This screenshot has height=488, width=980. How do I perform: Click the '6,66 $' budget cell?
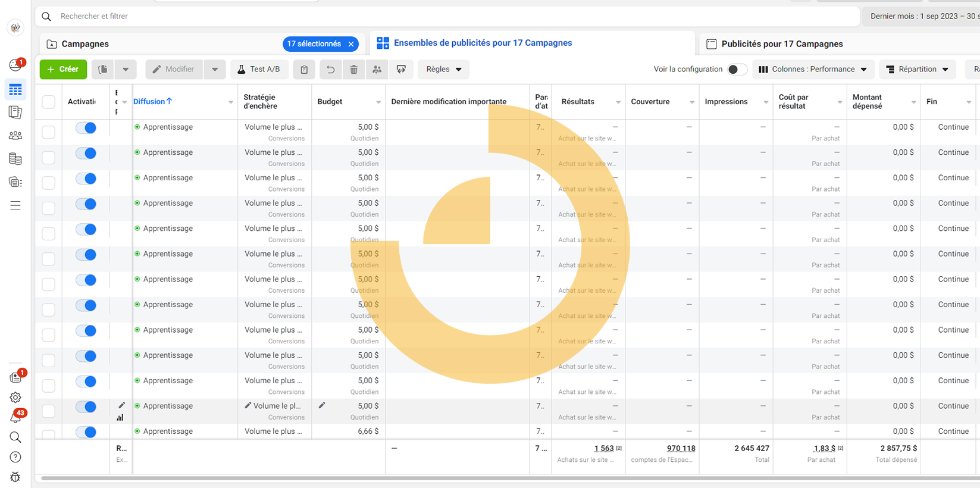tap(368, 431)
